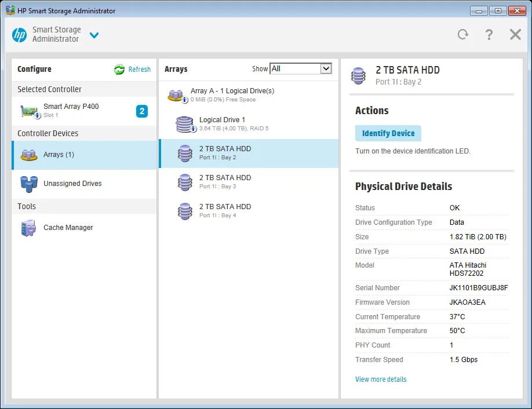Click the Unassigned Drives cylinders icon

click(x=29, y=184)
